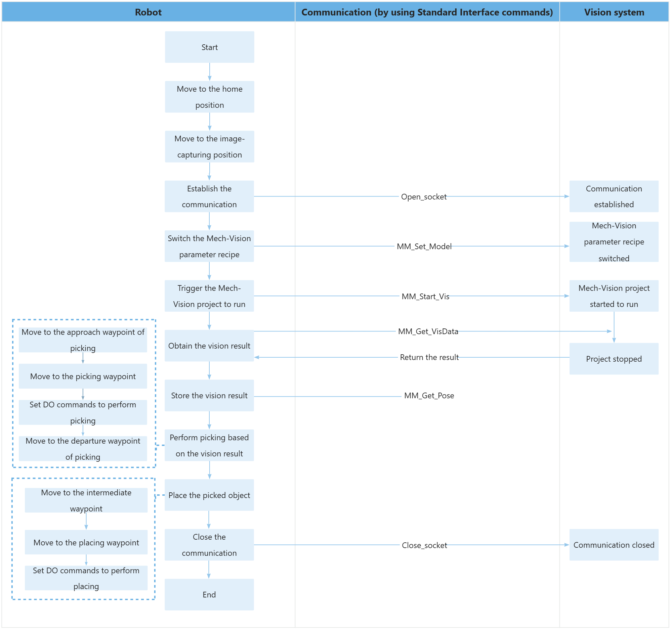
Task: Select 'Trigger the Mech-Vision project to run'
Action: (209, 296)
